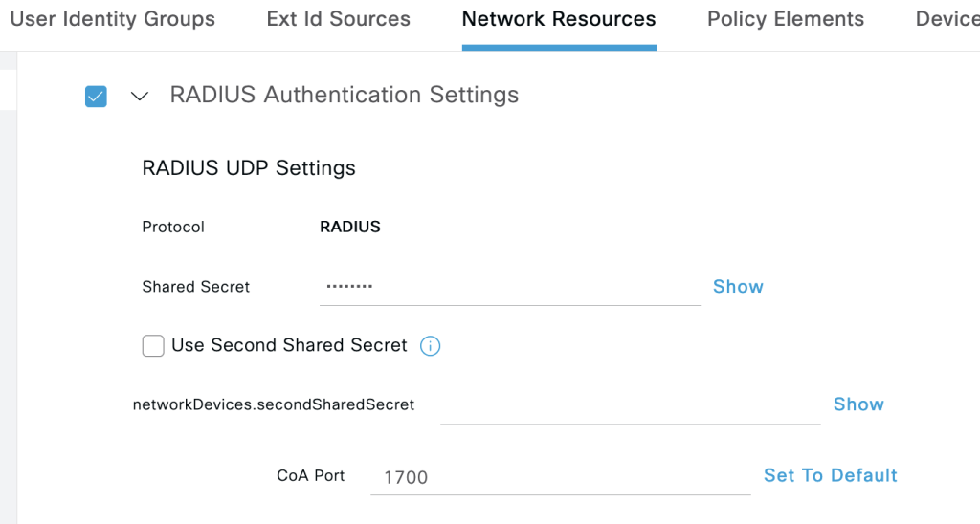Click the CoA Port field showing 1700
The image size is (980, 524).
[560, 476]
